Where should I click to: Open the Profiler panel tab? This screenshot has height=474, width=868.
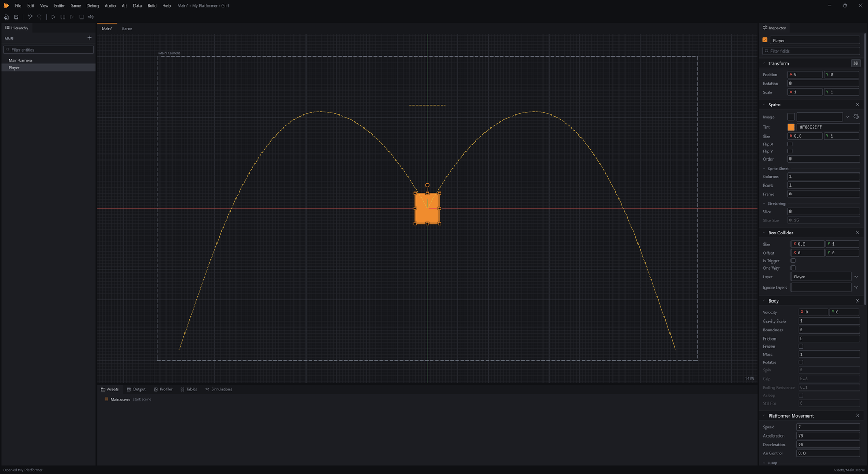pos(163,389)
